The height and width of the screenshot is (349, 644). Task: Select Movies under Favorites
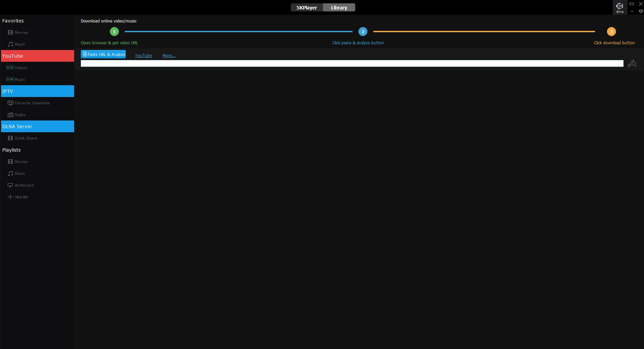coord(21,32)
